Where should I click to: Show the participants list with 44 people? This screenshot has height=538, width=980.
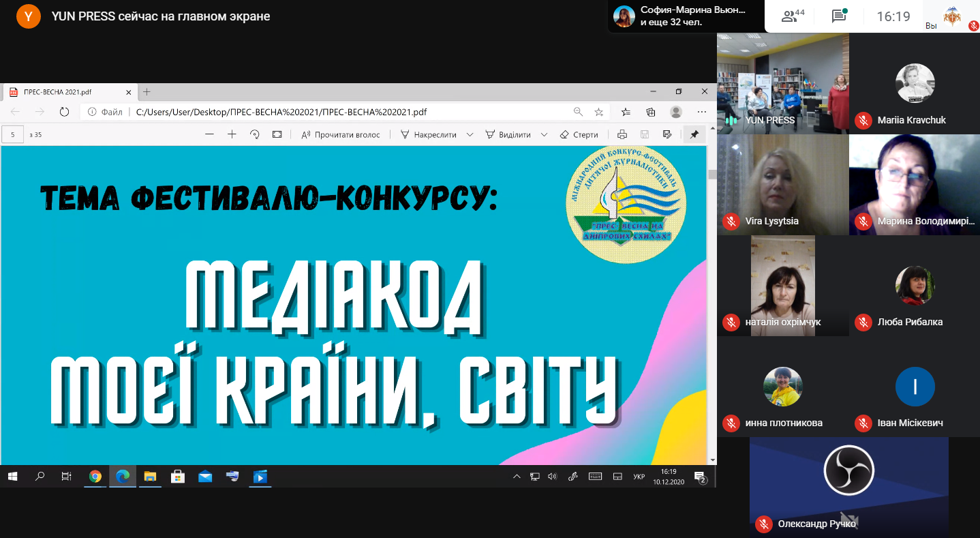click(x=793, y=16)
